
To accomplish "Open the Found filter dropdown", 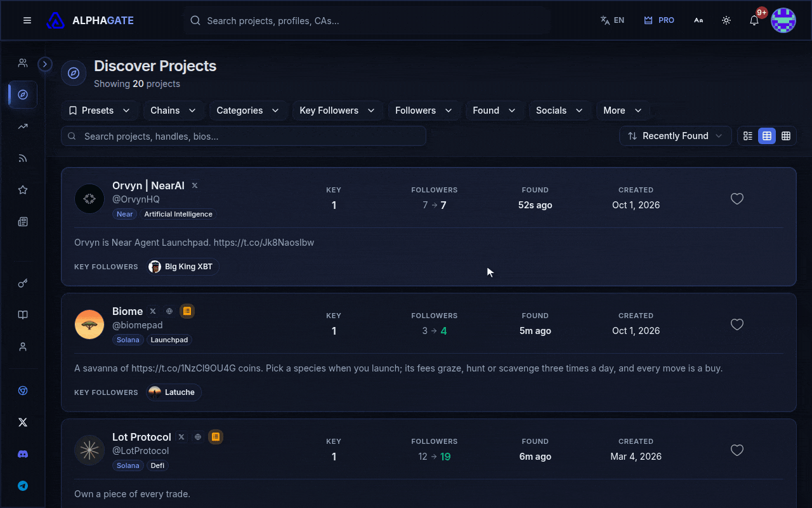I will pyautogui.click(x=494, y=110).
